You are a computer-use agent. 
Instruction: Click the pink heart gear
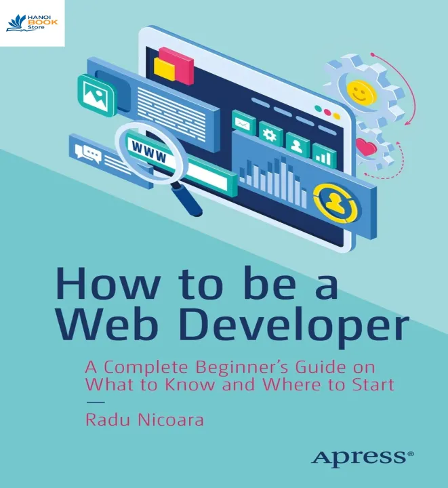click(373, 148)
